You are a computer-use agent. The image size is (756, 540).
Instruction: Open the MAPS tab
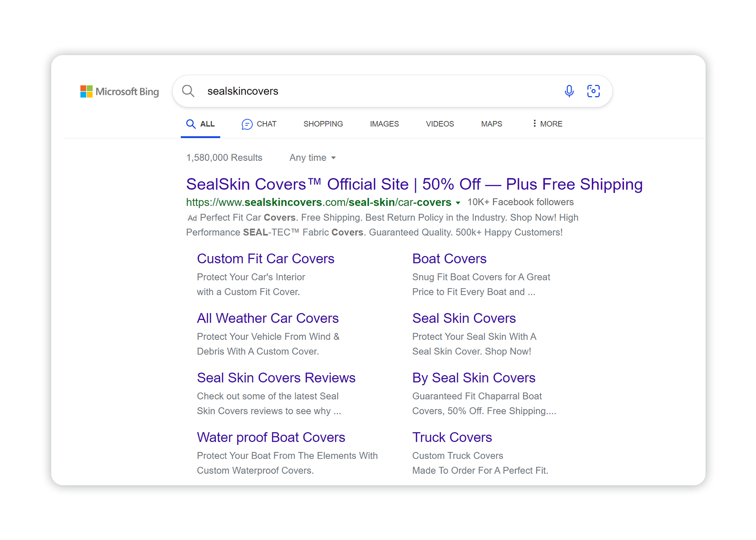[491, 124]
